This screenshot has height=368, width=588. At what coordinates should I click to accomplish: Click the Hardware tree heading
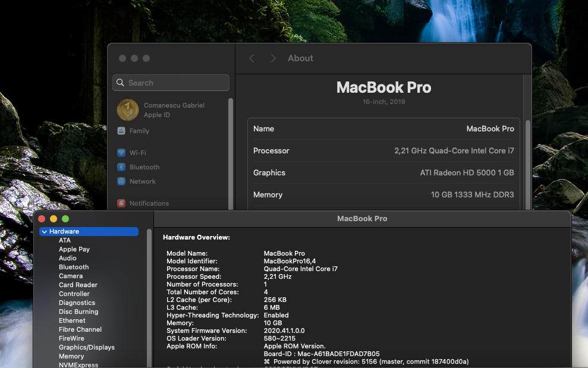click(x=89, y=231)
